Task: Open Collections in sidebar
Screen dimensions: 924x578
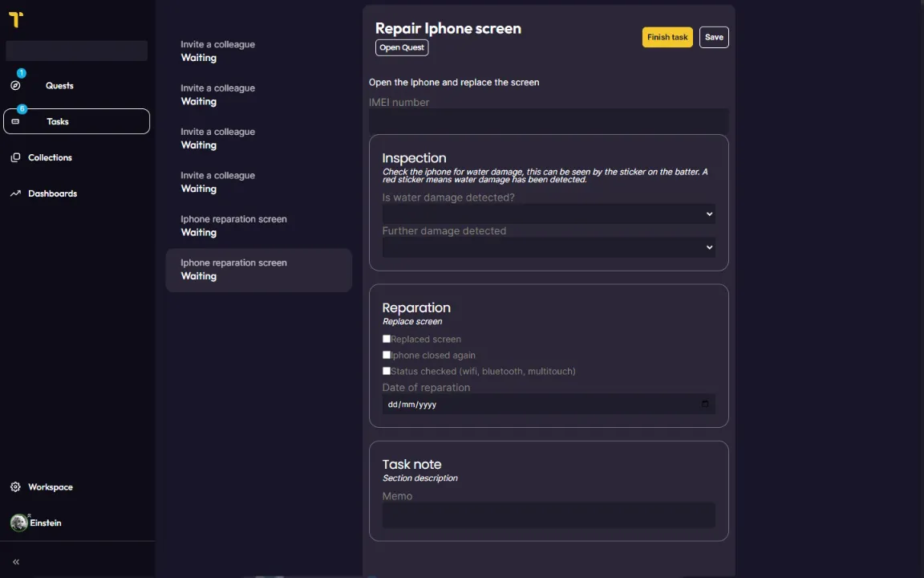Action: click(x=50, y=157)
